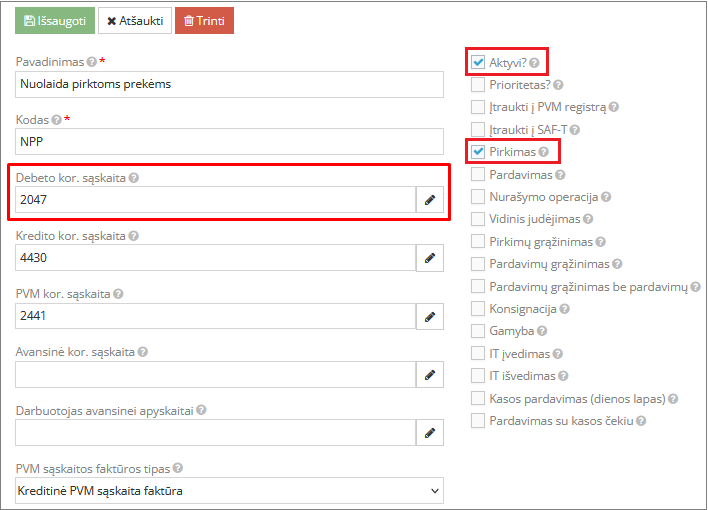
Task: Focus the Kodas input field
Action: coord(230,142)
